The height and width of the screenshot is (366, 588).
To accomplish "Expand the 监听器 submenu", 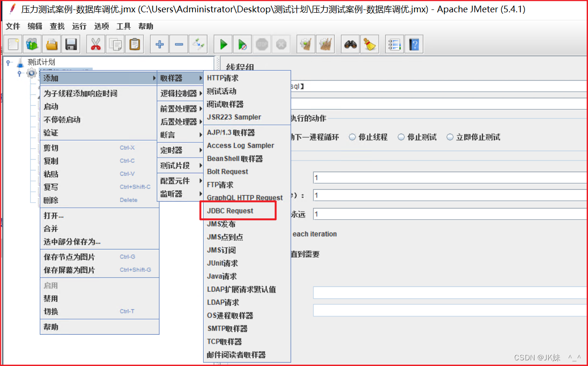I will [x=180, y=194].
